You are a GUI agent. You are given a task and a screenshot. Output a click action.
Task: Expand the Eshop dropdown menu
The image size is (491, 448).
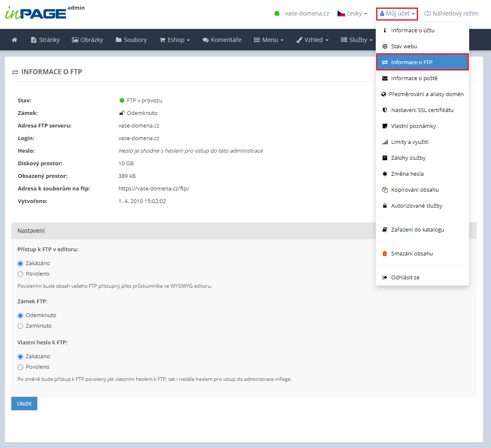pos(174,40)
